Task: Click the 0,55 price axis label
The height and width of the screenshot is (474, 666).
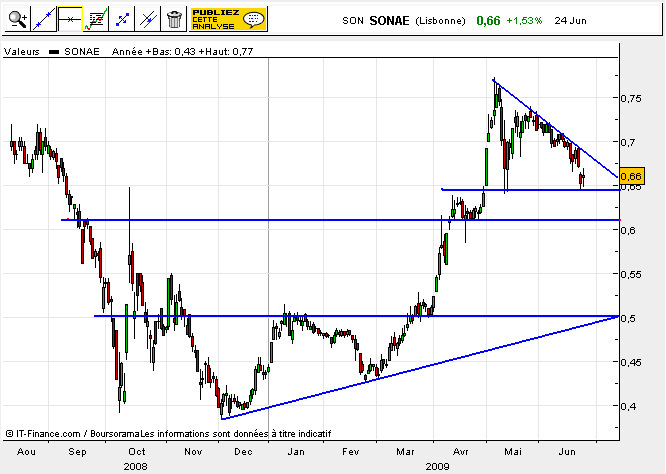Action: point(631,274)
